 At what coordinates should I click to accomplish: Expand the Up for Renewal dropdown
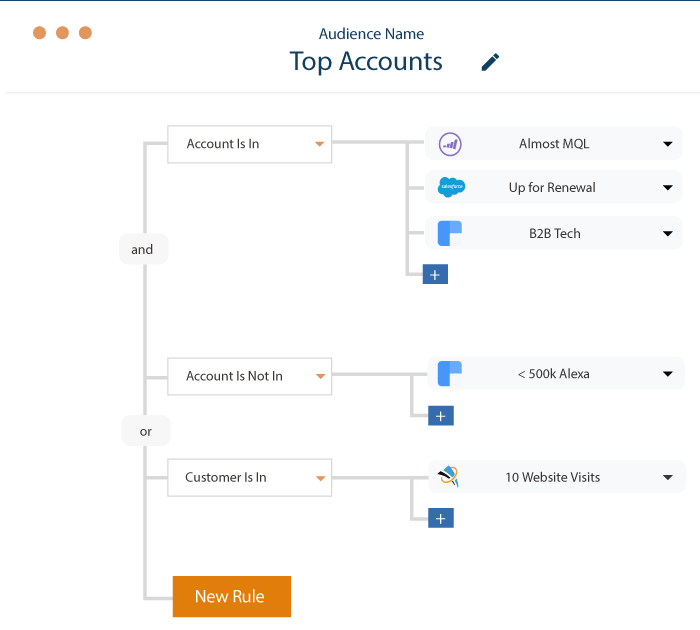pyautogui.click(x=667, y=188)
